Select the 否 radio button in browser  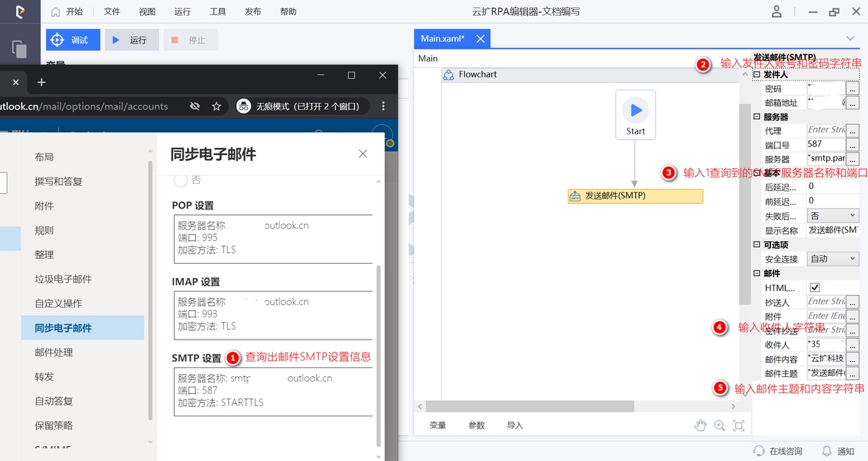tap(180, 180)
